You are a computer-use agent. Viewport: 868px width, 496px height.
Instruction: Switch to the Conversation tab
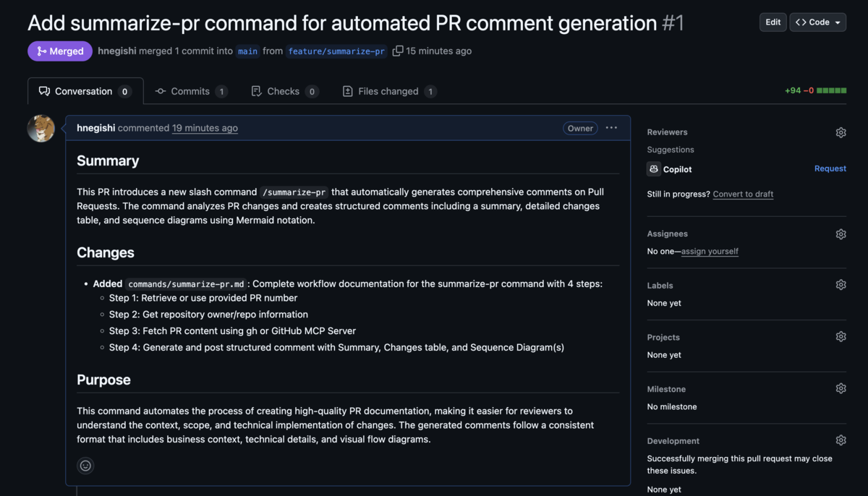tap(85, 91)
